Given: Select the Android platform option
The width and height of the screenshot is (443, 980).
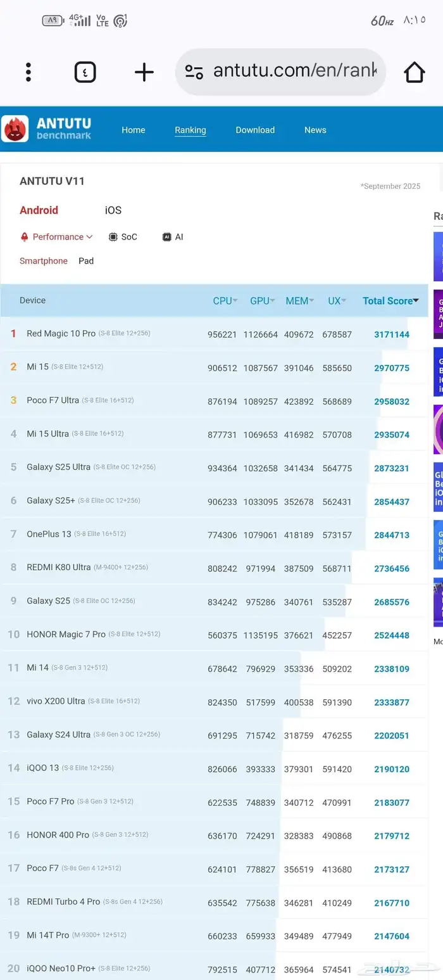Looking at the screenshot, I should coord(39,210).
